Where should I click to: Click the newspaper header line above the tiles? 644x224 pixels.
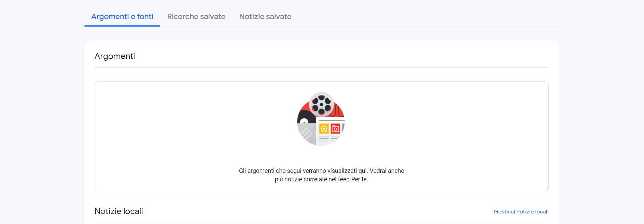pos(331,121)
